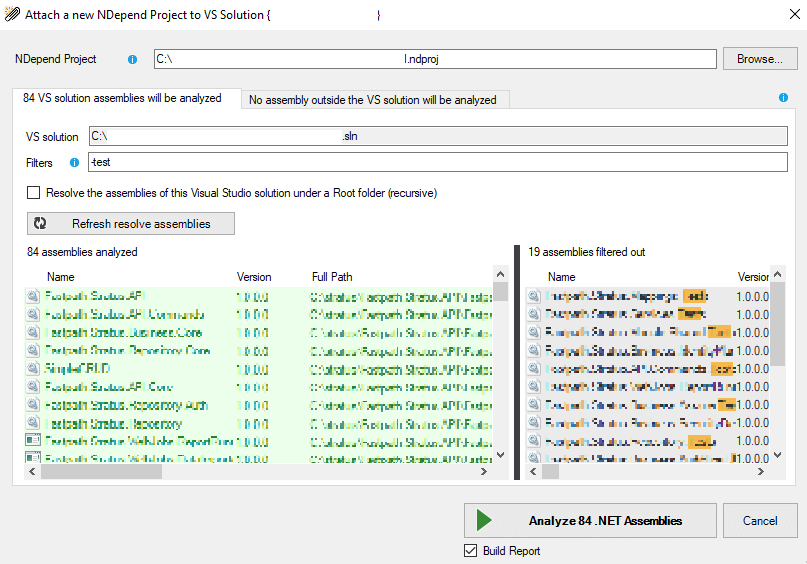The width and height of the screenshot is (807, 564).
Task: Click the 'VS solution' label
Action: point(52,137)
